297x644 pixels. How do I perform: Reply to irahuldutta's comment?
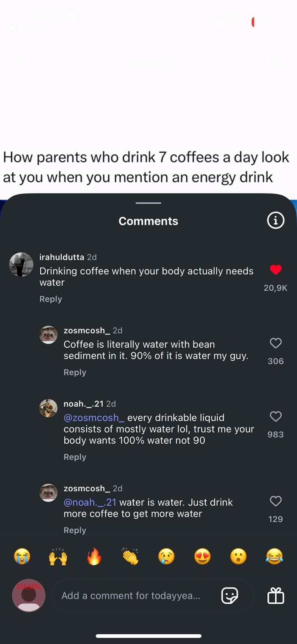point(50,299)
